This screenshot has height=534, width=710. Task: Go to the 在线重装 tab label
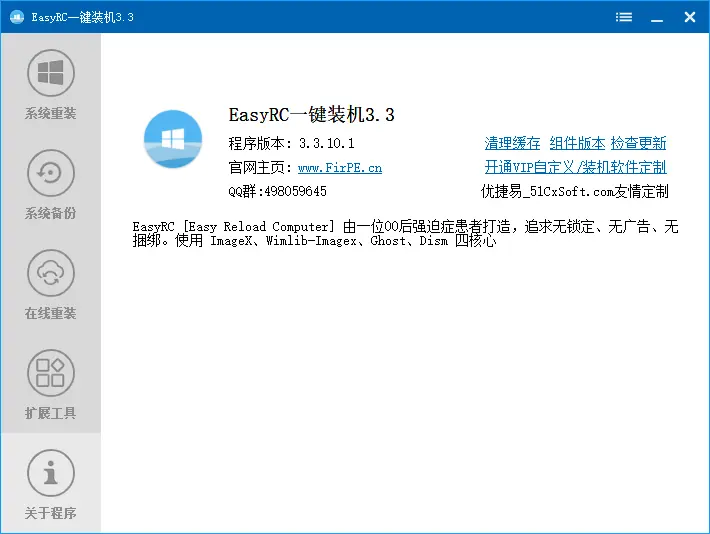tap(50, 314)
